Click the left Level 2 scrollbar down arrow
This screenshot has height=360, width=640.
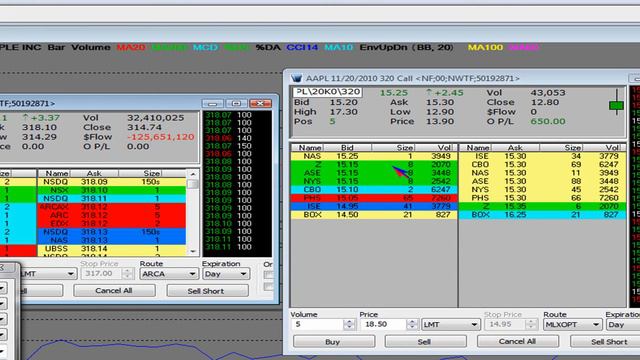tap(193, 251)
